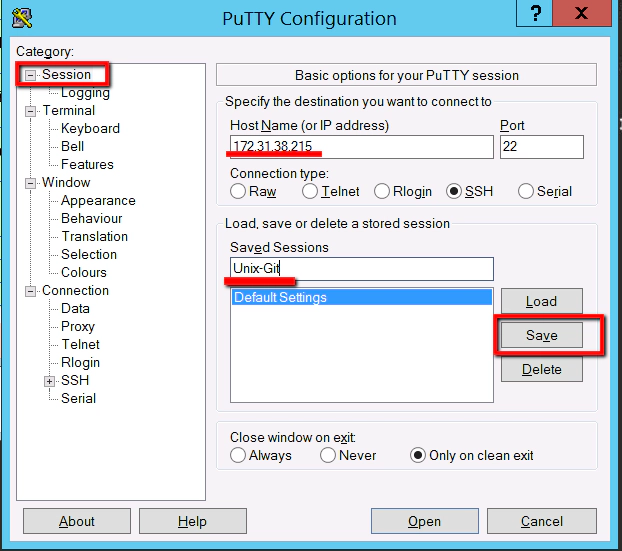Screen dimensions: 622x551
Task: Select the Terminal category
Action: 69,110
